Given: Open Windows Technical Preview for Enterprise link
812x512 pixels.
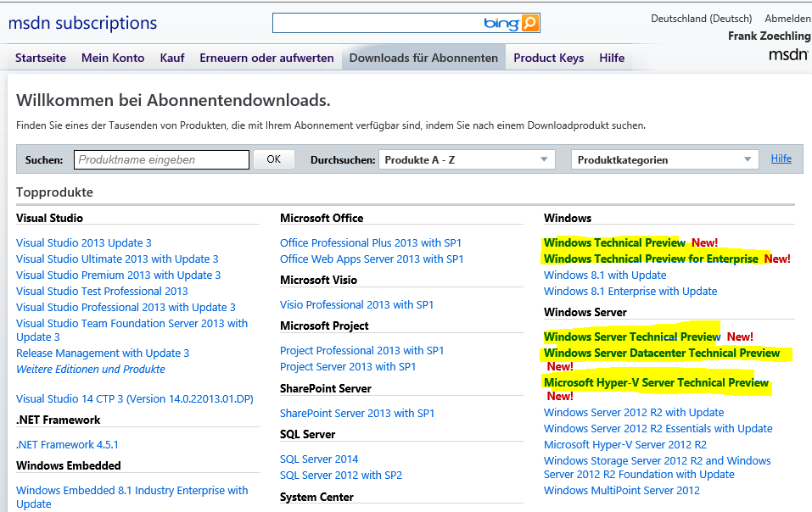Looking at the screenshot, I should point(652,259).
